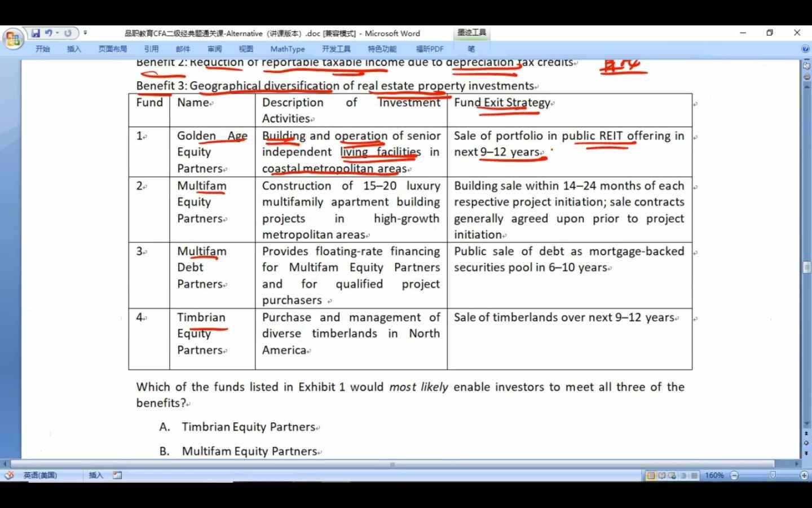Click the proofing errors status icon
Image resolution: width=812 pixels, height=508 pixels.
(x=8, y=475)
